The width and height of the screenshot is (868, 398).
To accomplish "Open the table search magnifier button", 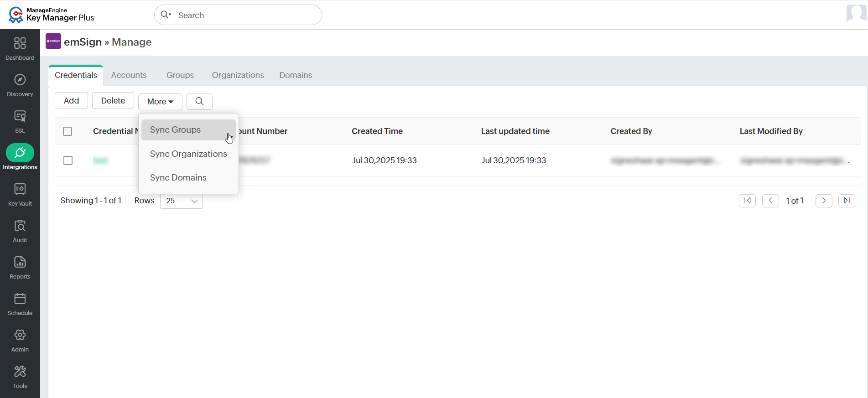I will click(x=199, y=101).
